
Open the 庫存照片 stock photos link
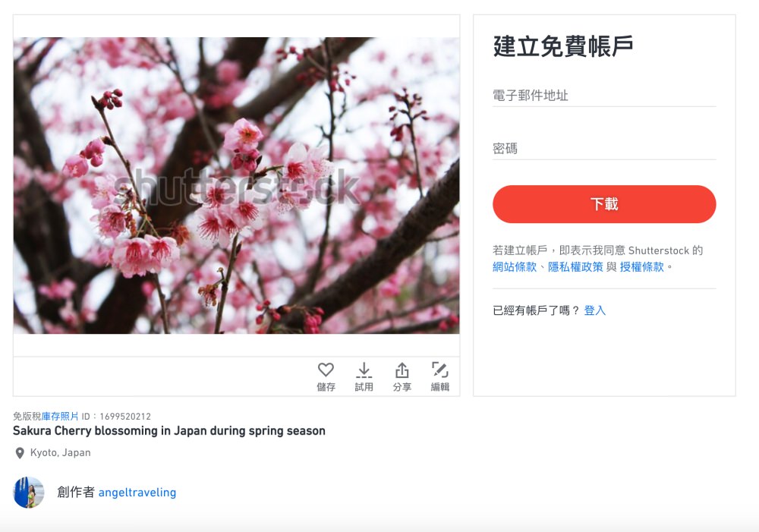(60, 417)
